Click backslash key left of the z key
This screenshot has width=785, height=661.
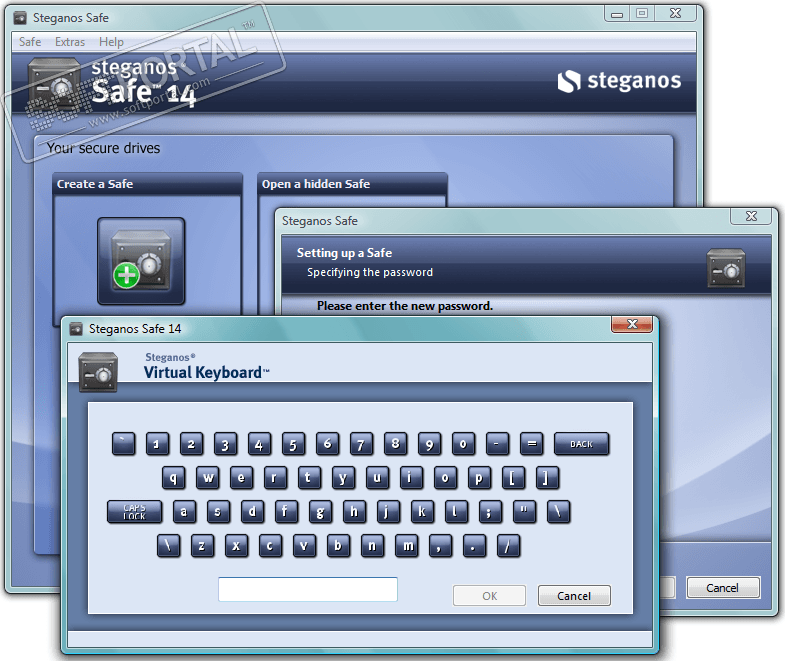coord(169,546)
